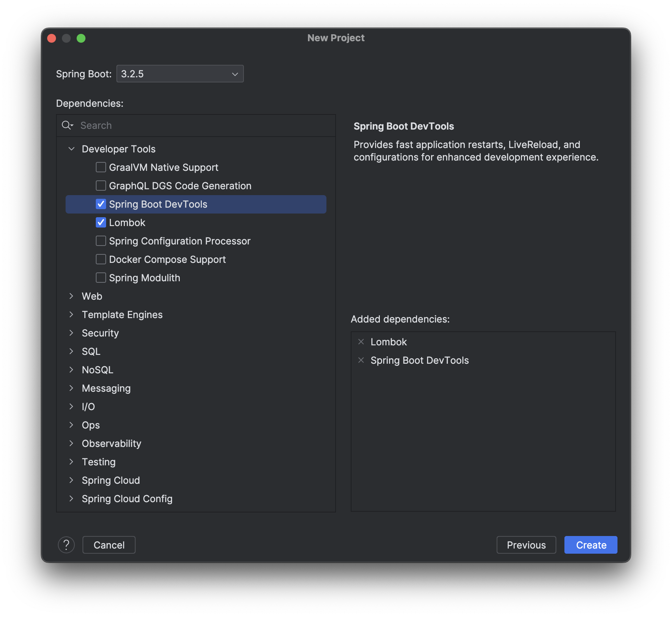Check Spring Configuration Processor
This screenshot has height=617, width=672.
[x=101, y=241]
